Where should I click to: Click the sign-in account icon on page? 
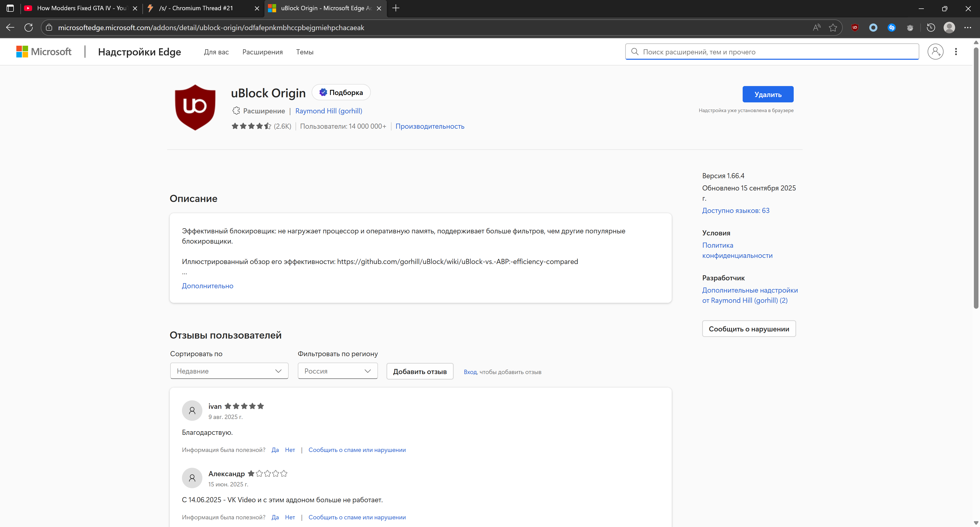click(935, 52)
